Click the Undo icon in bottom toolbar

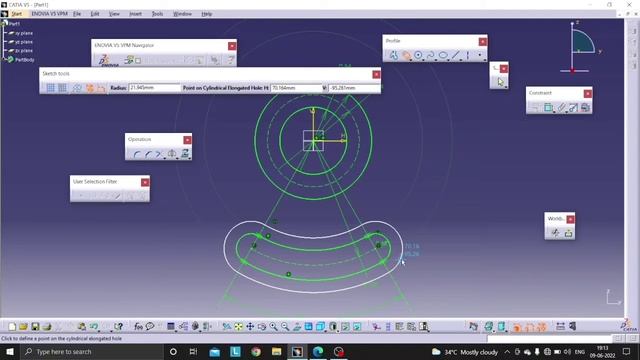(x=94, y=327)
